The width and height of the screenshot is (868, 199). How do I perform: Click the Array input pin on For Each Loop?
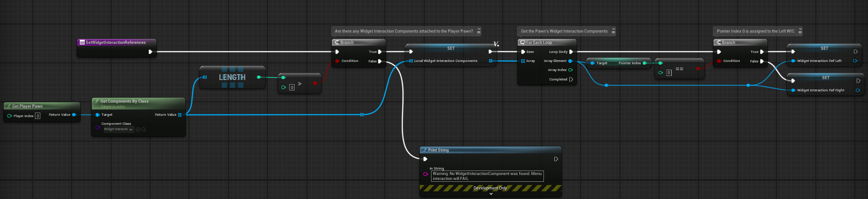[x=523, y=61]
